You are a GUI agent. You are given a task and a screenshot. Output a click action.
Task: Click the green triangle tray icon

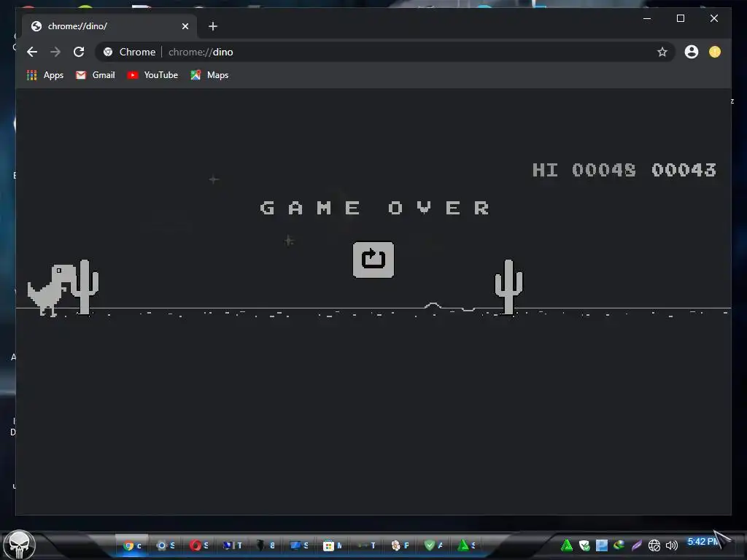pos(566,545)
